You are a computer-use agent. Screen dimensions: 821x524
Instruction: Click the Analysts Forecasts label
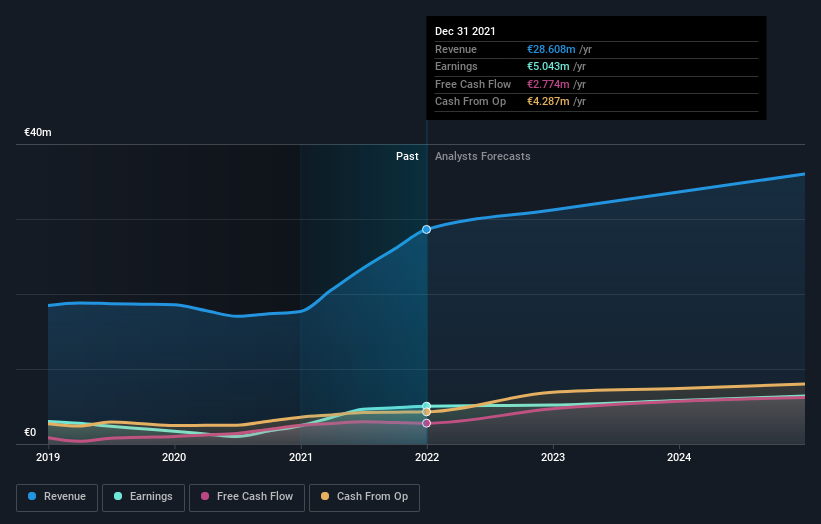point(483,157)
